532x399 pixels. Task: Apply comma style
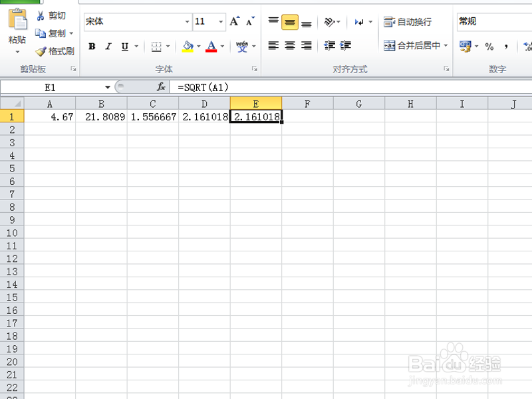(x=506, y=46)
